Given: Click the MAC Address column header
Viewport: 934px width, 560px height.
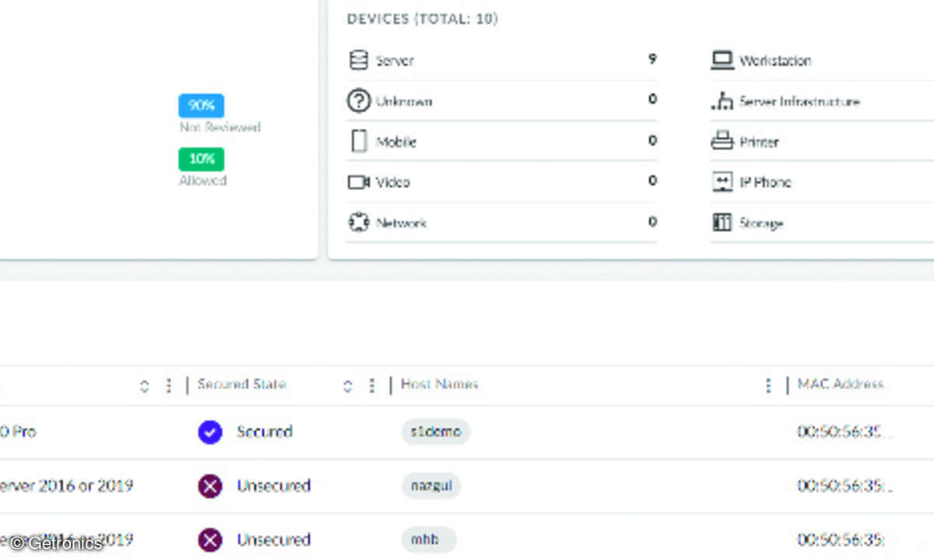Looking at the screenshot, I should 841,384.
